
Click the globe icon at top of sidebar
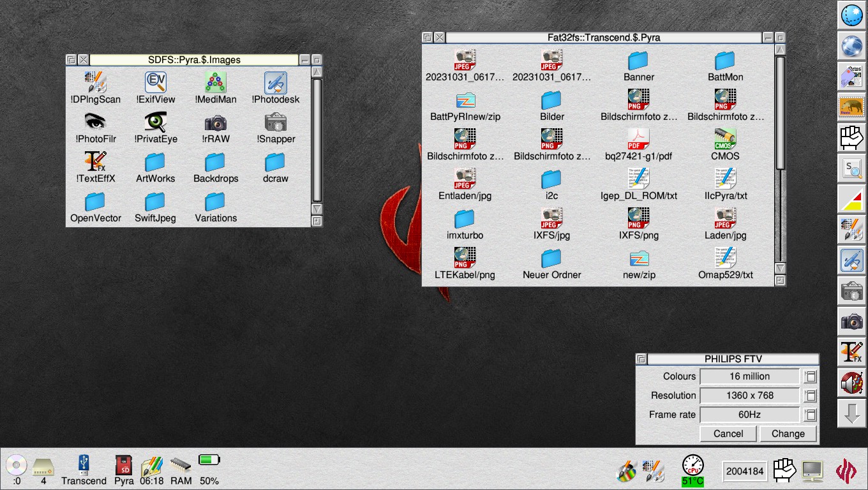(x=851, y=15)
